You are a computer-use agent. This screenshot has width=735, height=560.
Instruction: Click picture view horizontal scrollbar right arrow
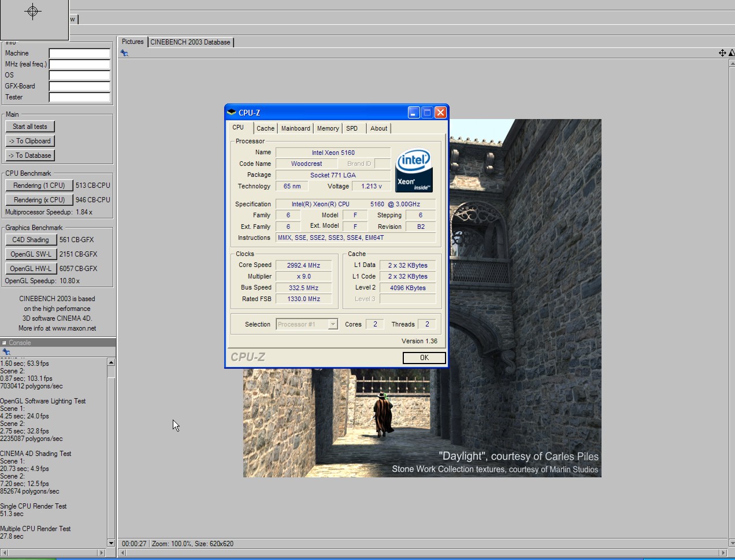723,553
